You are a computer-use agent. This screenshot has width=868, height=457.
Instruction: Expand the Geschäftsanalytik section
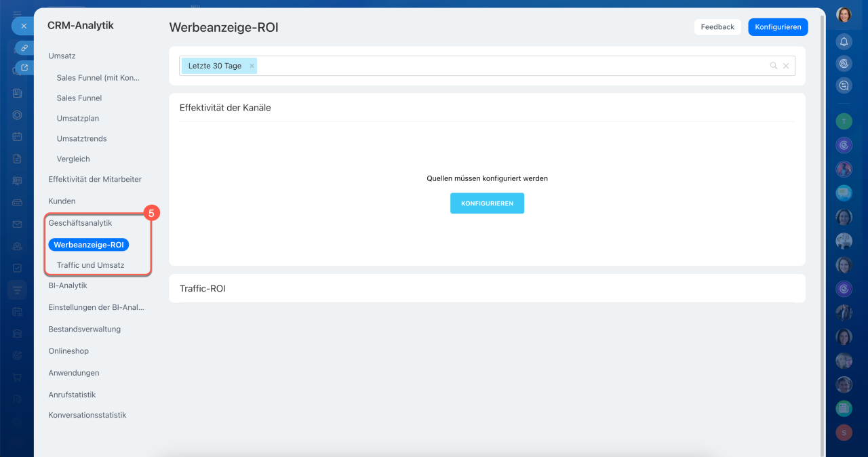[x=80, y=223]
